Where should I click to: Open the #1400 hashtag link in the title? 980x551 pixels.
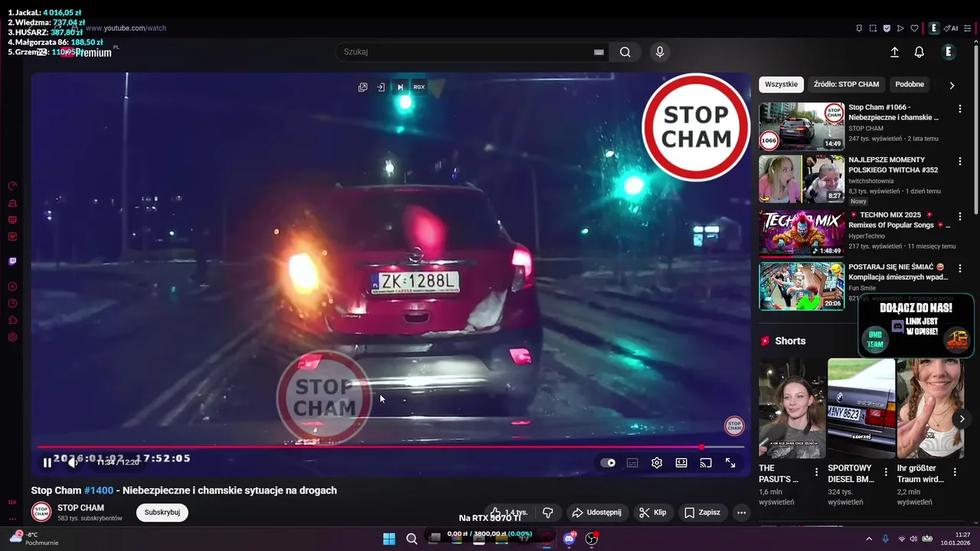[x=99, y=491]
